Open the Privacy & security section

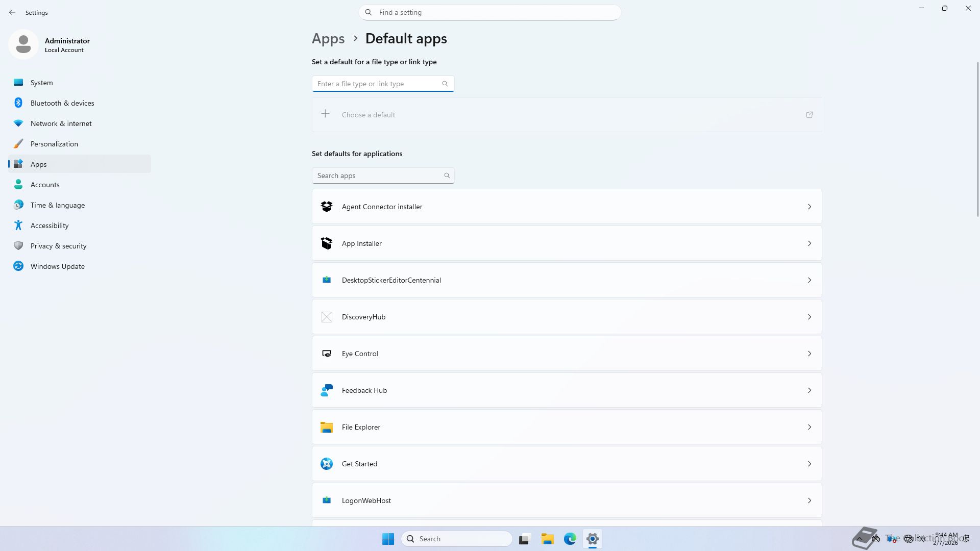tap(58, 246)
